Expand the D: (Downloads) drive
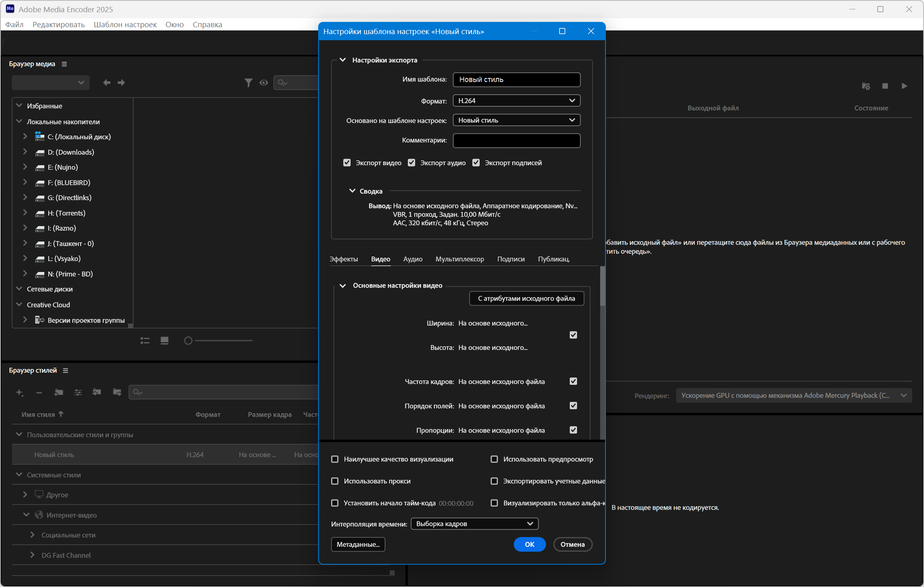This screenshot has width=924, height=587. click(25, 152)
